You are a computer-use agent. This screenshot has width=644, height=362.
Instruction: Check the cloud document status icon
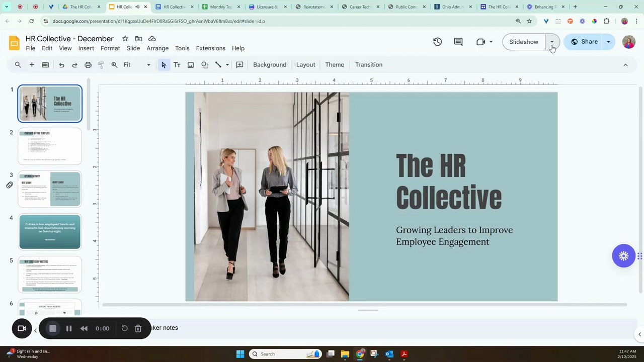pyautogui.click(x=152, y=39)
